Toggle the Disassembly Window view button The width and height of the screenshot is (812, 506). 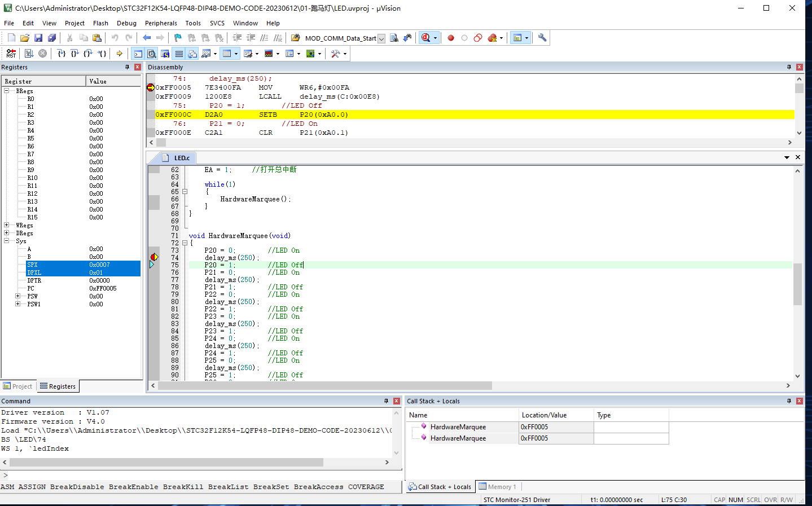point(152,54)
